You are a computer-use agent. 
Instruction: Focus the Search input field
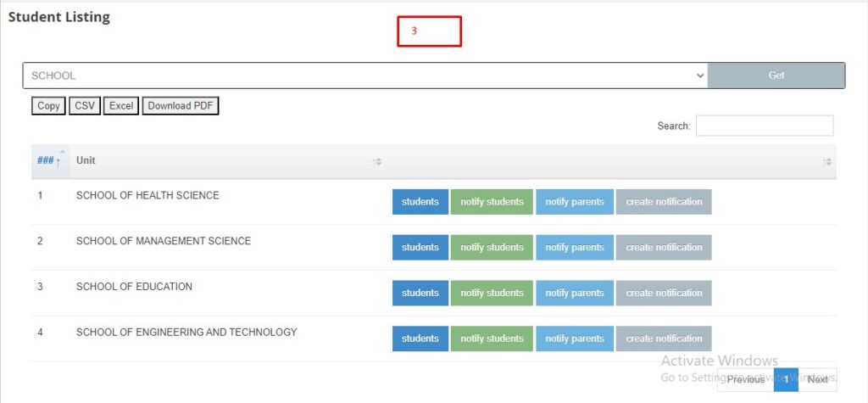click(x=764, y=126)
